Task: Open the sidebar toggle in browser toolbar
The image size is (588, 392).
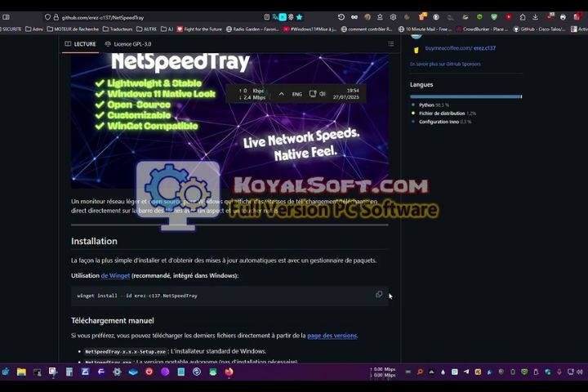Action: (x=6, y=17)
